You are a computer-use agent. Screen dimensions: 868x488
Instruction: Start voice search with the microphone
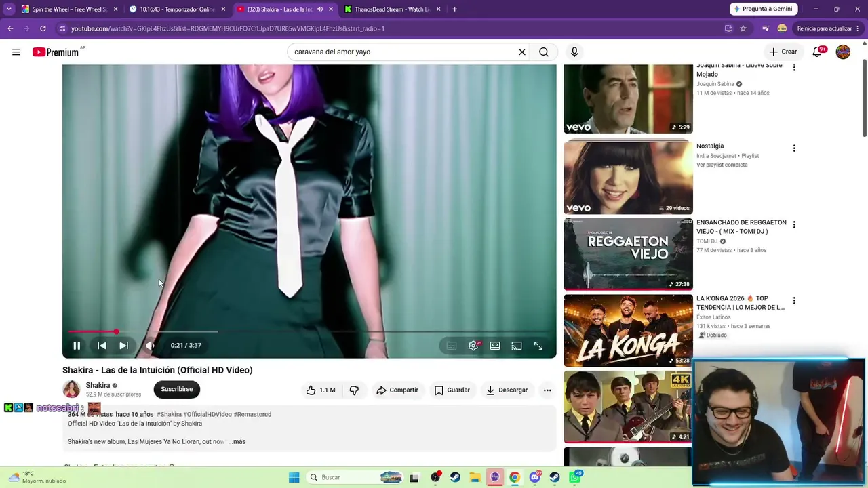574,52
